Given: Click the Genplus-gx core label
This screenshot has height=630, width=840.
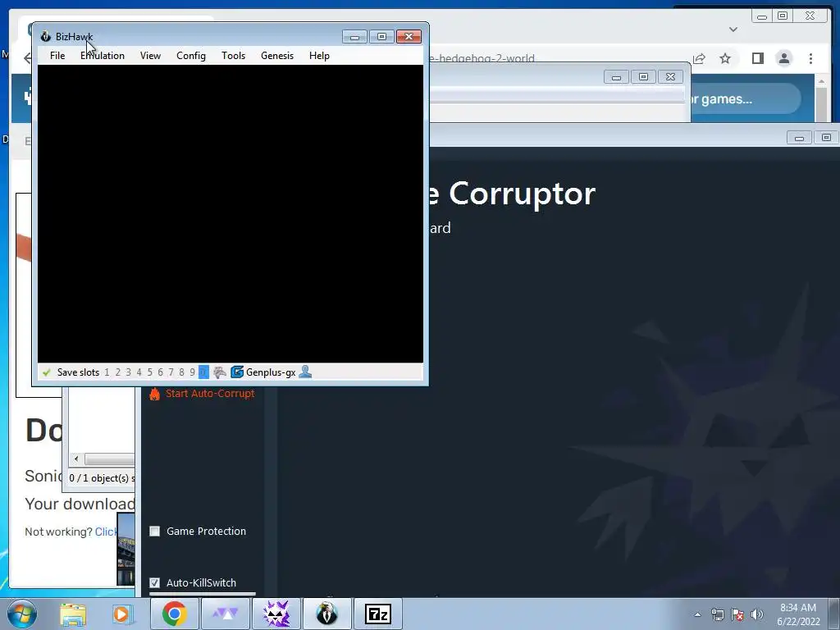Looking at the screenshot, I should (x=271, y=372).
